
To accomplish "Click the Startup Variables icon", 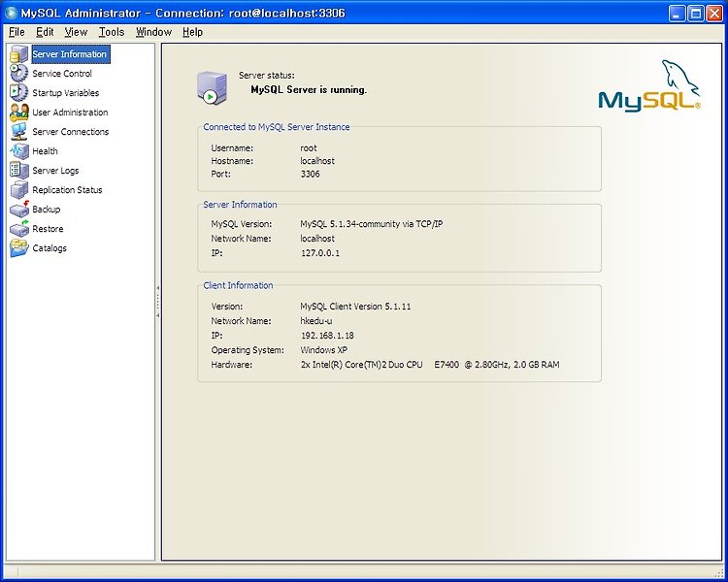I will tap(19, 92).
